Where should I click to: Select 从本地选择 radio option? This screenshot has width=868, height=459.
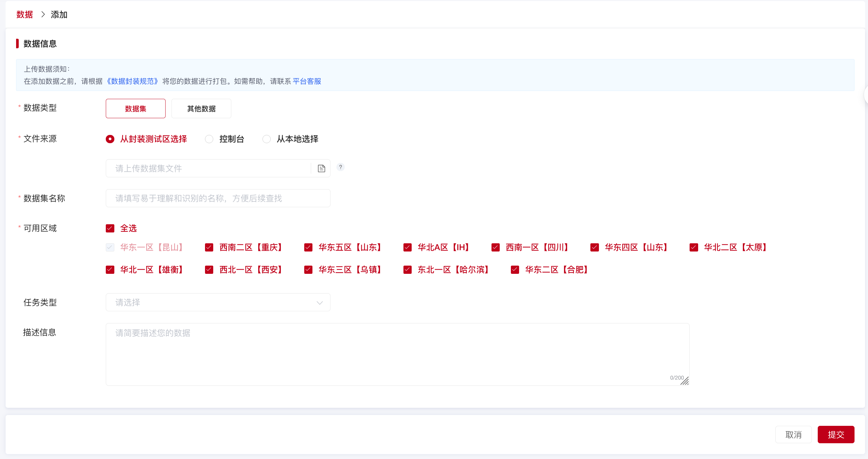coord(266,139)
